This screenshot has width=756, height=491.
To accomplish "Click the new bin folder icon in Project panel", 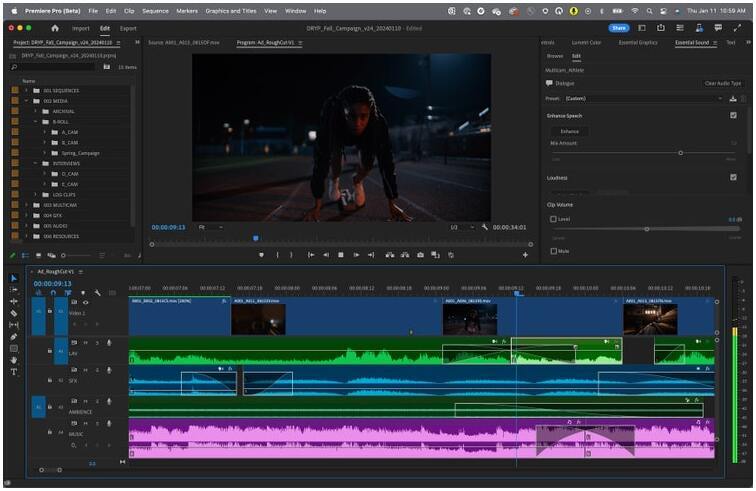I will click(x=106, y=67).
